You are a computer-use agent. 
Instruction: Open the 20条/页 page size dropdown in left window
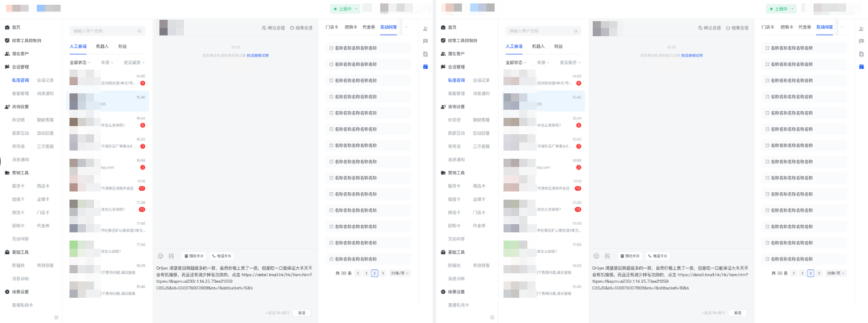click(399, 273)
